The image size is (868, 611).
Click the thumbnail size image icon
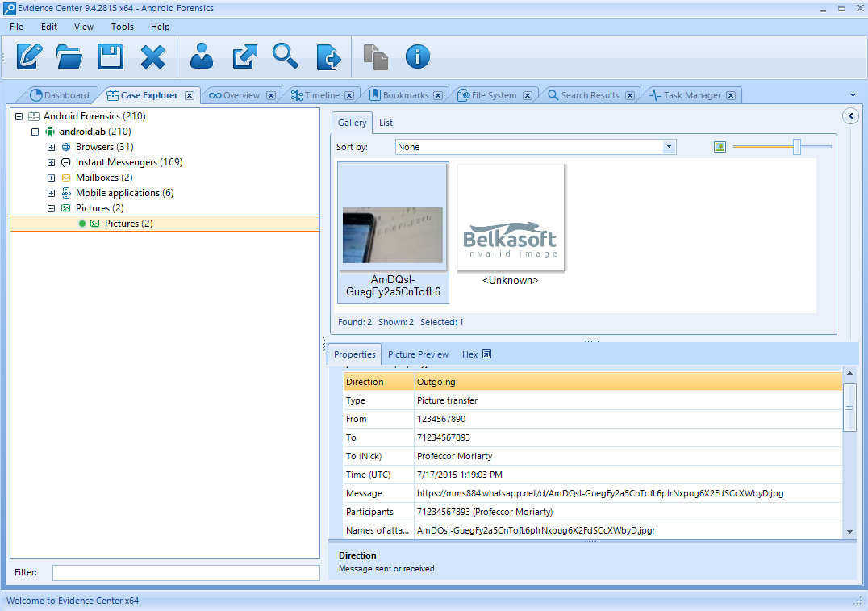(720, 147)
